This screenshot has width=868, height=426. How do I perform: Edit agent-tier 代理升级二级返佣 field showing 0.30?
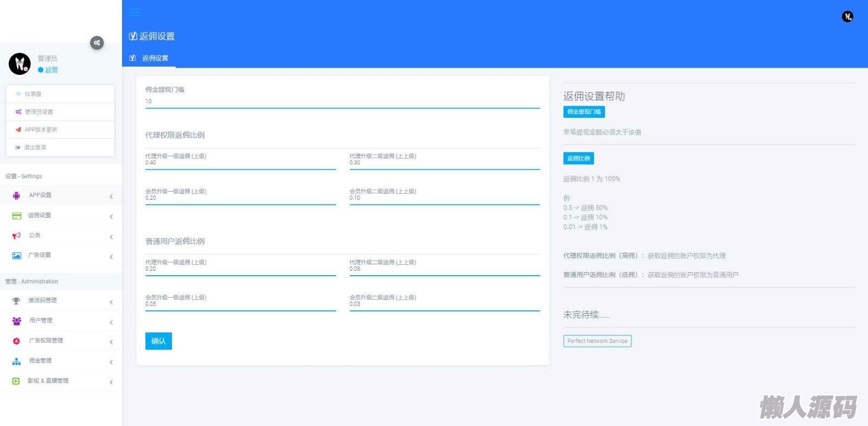pyautogui.click(x=445, y=163)
